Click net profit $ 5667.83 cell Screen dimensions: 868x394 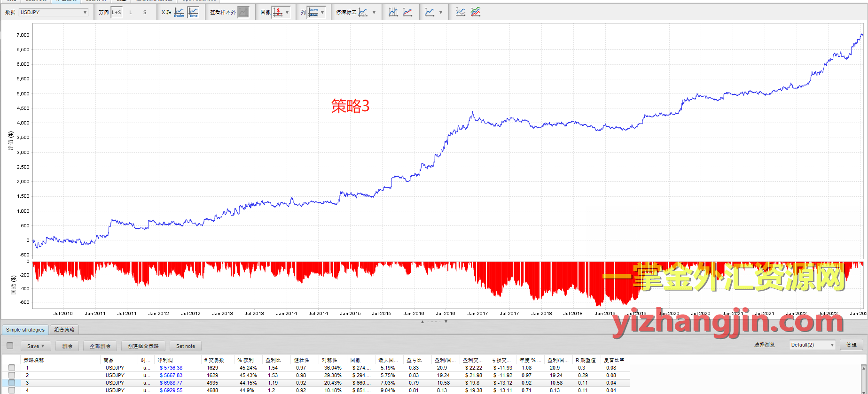171,375
